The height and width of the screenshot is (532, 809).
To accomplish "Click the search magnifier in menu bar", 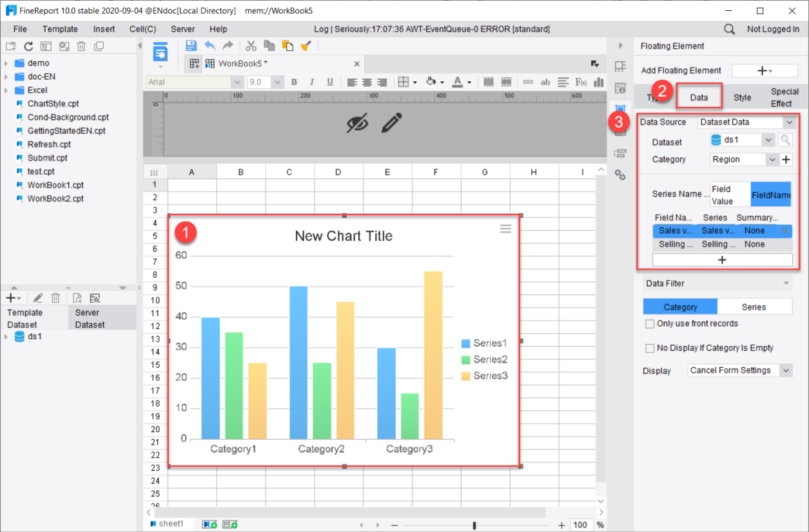I will tap(729, 29).
